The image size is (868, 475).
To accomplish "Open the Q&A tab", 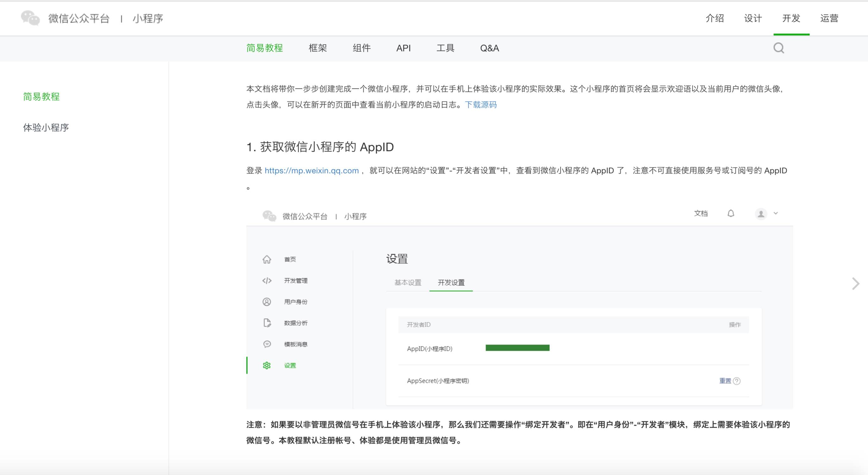I will tap(489, 48).
